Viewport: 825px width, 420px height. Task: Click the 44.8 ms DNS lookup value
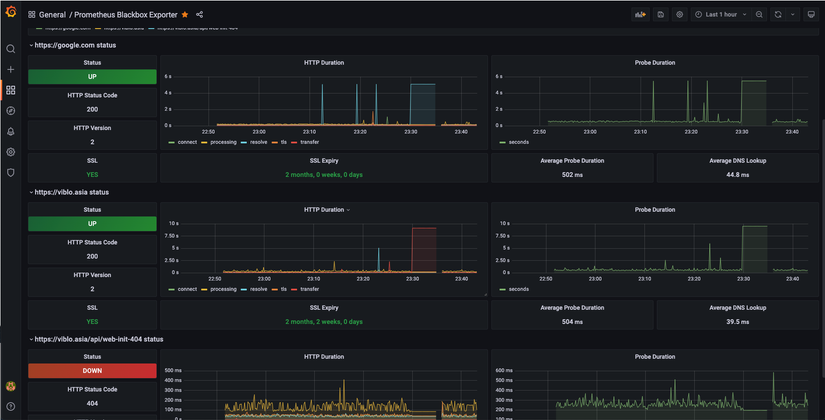(737, 175)
